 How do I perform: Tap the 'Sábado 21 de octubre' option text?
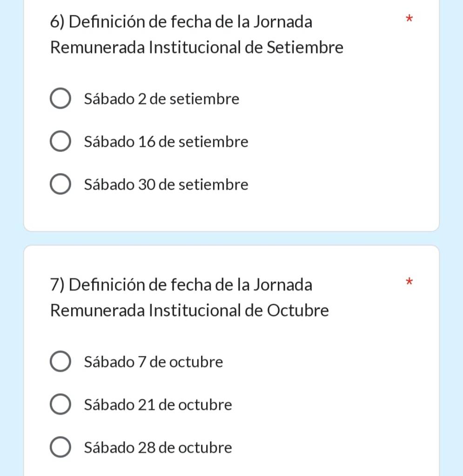click(x=158, y=405)
